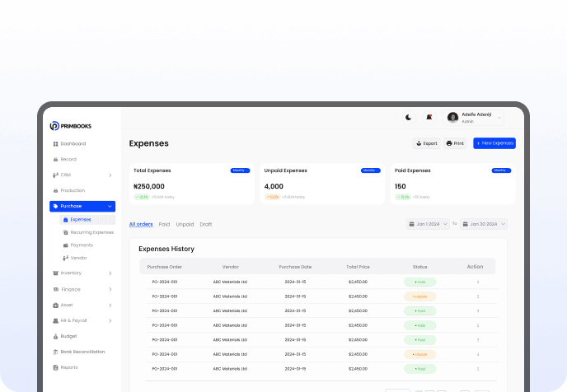Switch to the Paid tab

(x=164, y=224)
